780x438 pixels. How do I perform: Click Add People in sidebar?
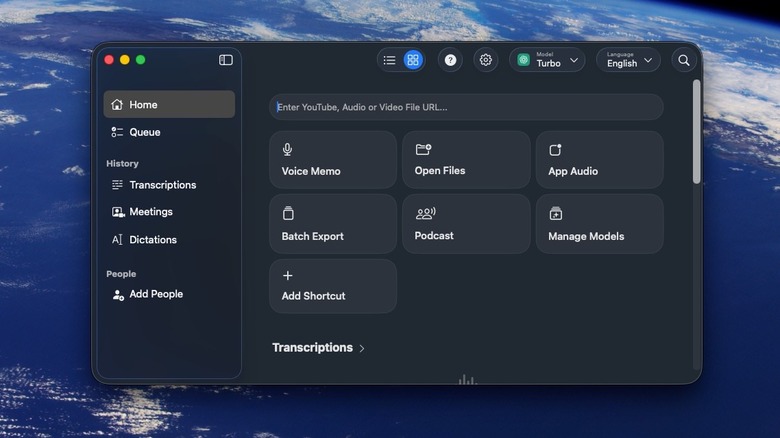point(169,294)
